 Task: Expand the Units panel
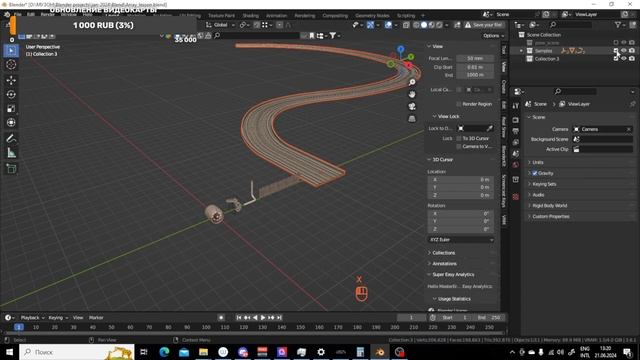point(538,162)
